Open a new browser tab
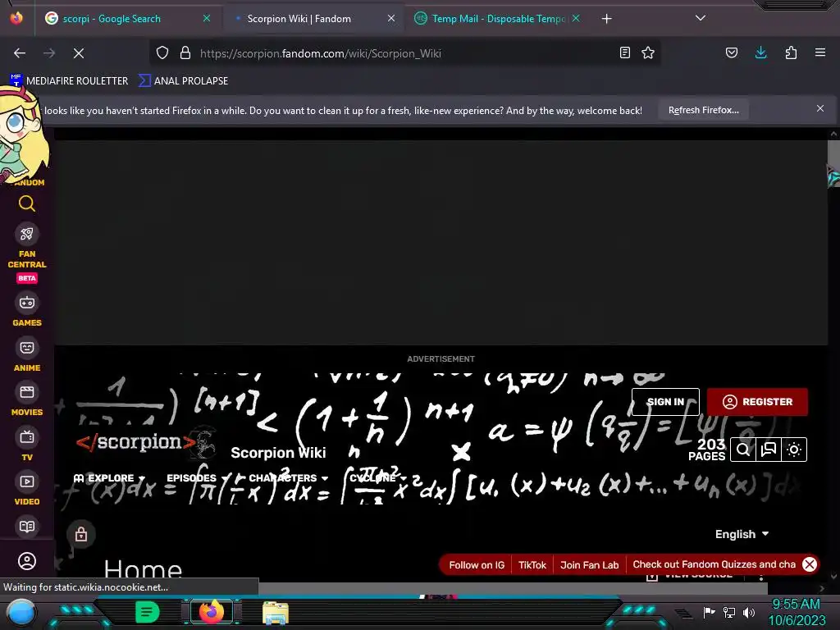Viewport: 840px width, 630px height. (606, 19)
